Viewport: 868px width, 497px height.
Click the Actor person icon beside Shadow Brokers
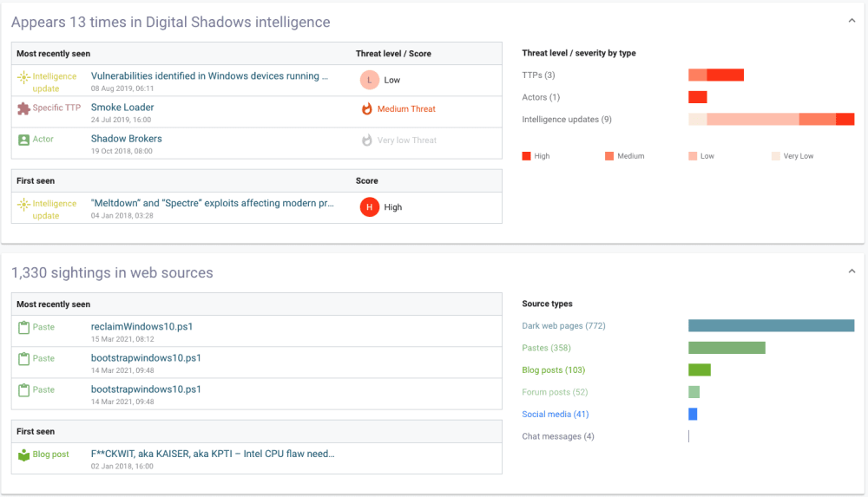click(x=23, y=140)
